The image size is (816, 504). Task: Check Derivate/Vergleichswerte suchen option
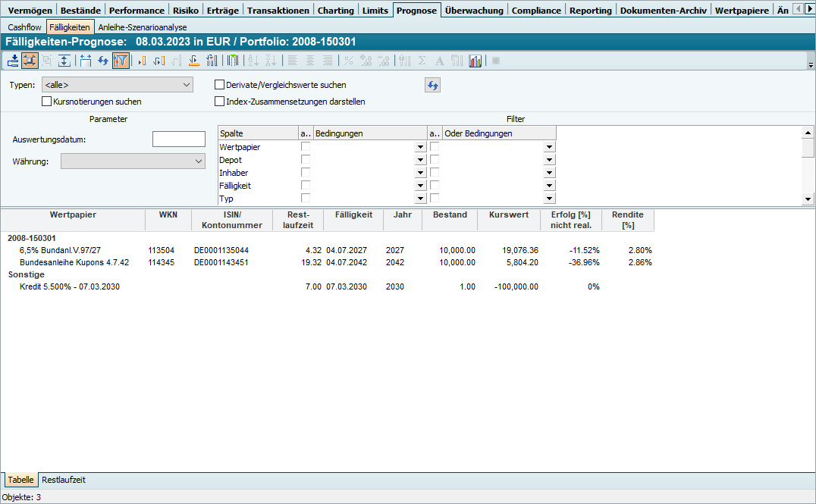coord(220,85)
